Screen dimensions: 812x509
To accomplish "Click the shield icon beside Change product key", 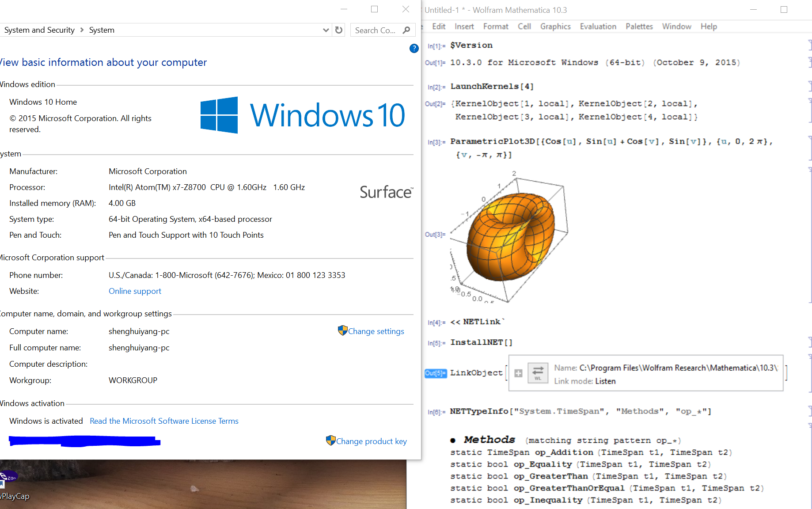I will [x=330, y=441].
